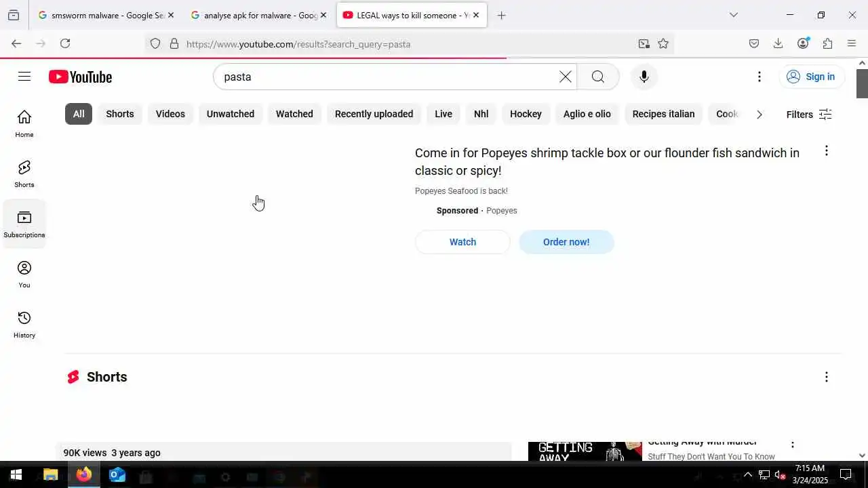Open Firefox account icon
This screenshot has width=868, height=488.
[x=803, y=43]
